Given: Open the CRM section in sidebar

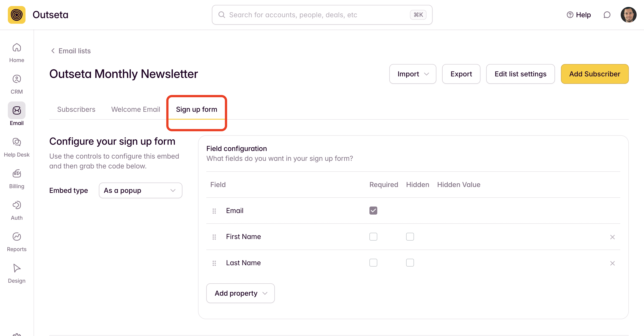Looking at the screenshot, I should point(17,84).
